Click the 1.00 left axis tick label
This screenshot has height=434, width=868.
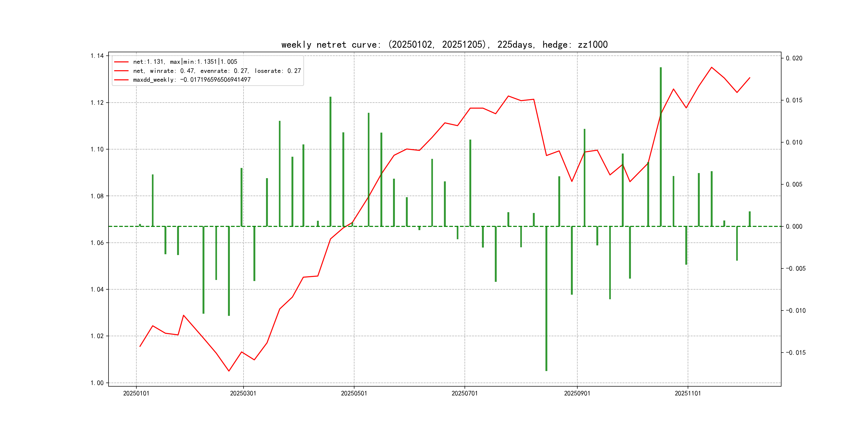pyautogui.click(x=97, y=383)
